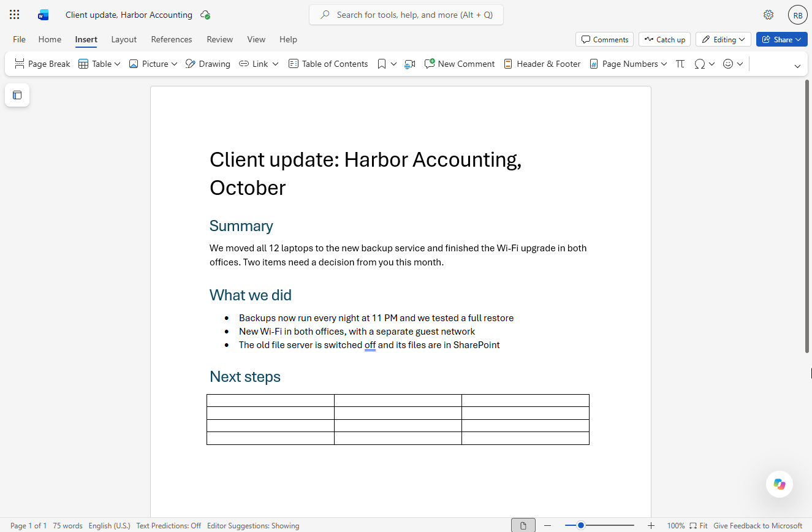The width and height of the screenshot is (812, 532).
Task: Insert an equation
Action: click(680, 64)
